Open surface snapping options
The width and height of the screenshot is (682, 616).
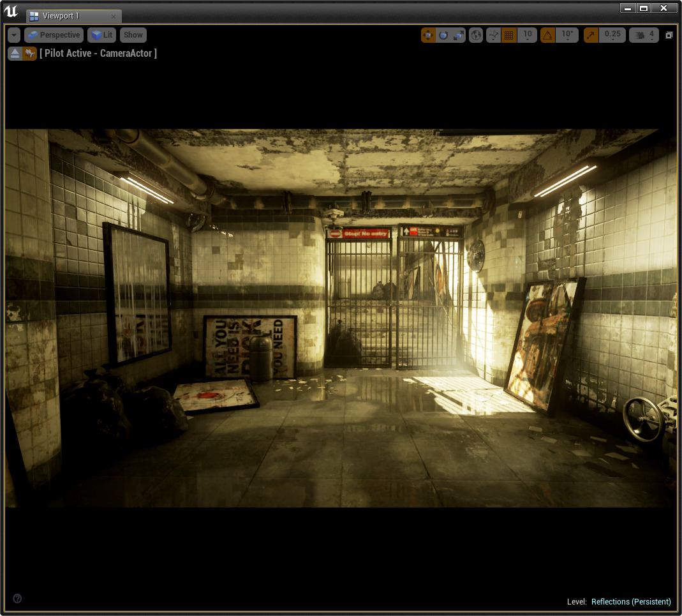493,35
